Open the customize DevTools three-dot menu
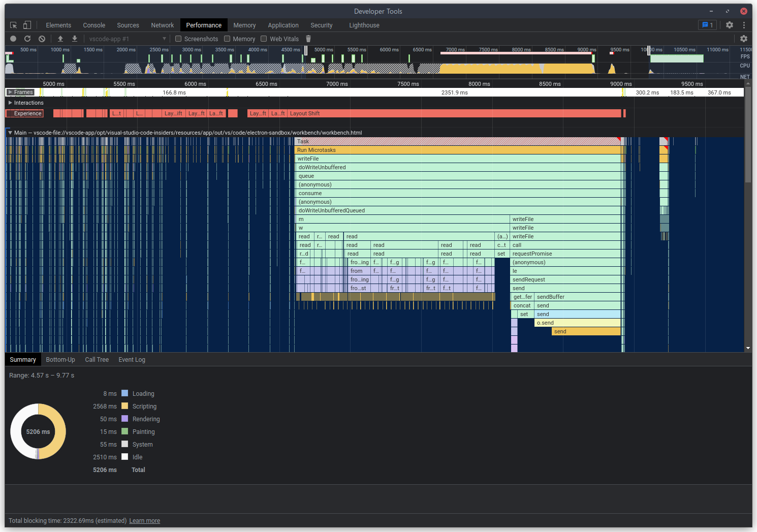The width and height of the screenshot is (757, 532). click(x=744, y=25)
